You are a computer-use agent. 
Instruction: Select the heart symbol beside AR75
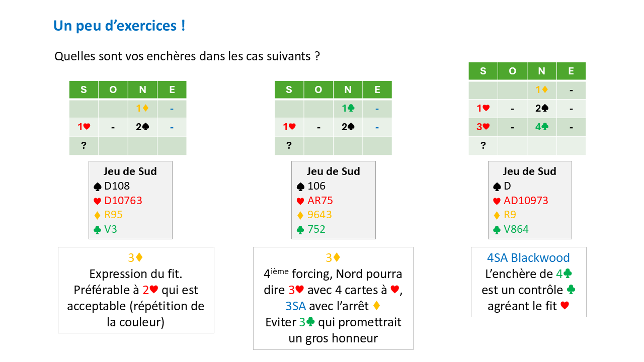pos(301,201)
